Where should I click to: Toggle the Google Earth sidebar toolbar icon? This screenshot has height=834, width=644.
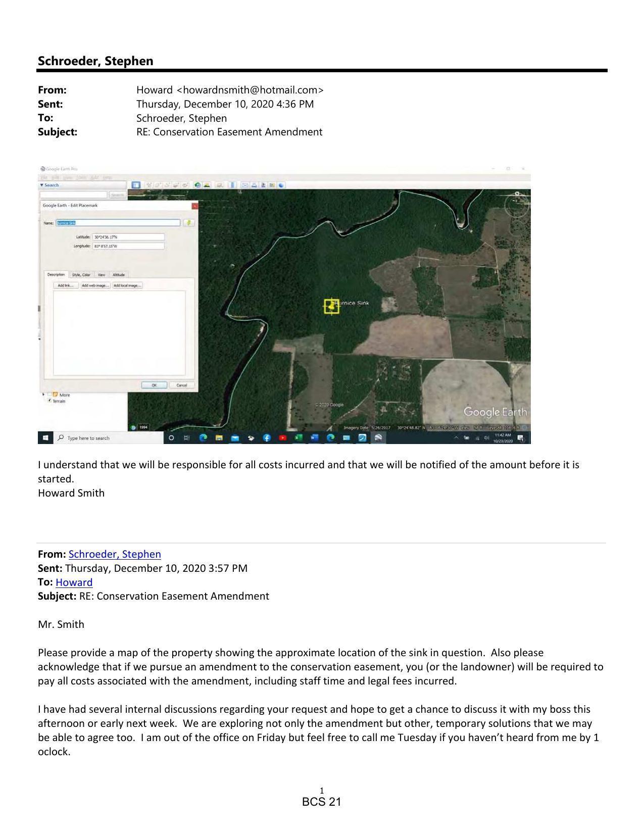(x=135, y=185)
